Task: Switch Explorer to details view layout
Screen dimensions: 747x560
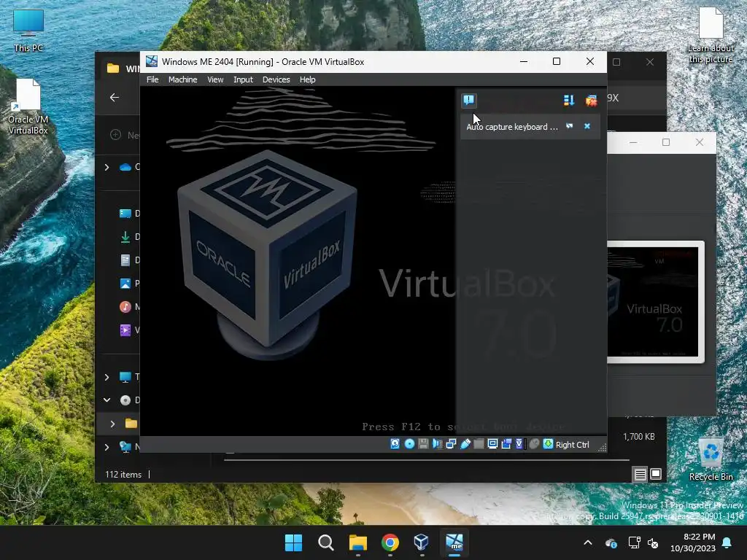Action: tap(640, 474)
